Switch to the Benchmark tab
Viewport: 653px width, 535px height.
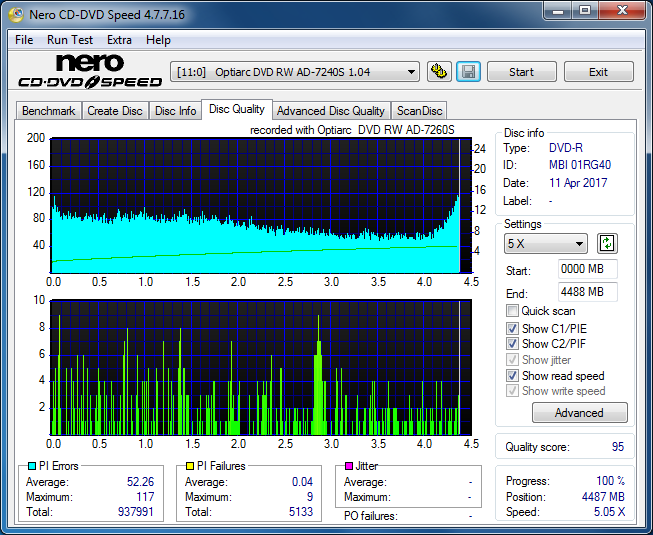[x=49, y=111]
